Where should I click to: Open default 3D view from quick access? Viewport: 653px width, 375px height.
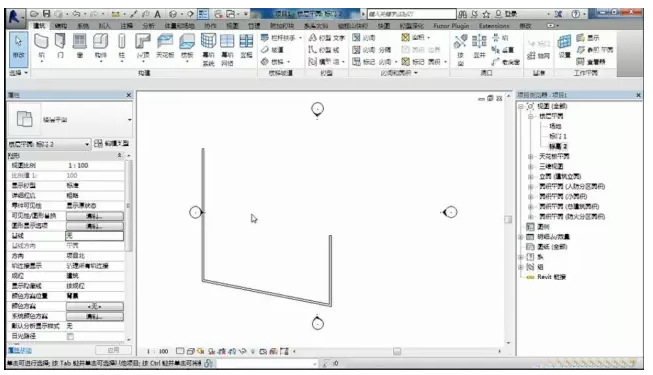[173, 14]
